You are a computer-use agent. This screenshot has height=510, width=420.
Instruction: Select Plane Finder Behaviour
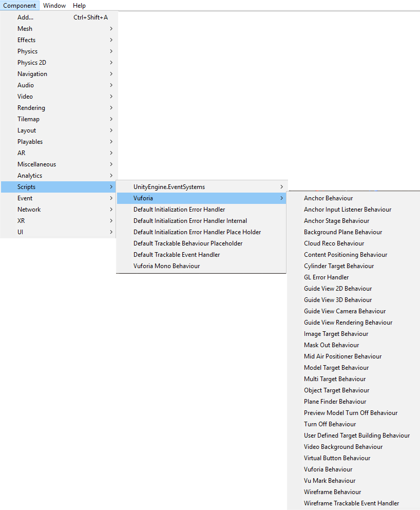(x=354, y=402)
